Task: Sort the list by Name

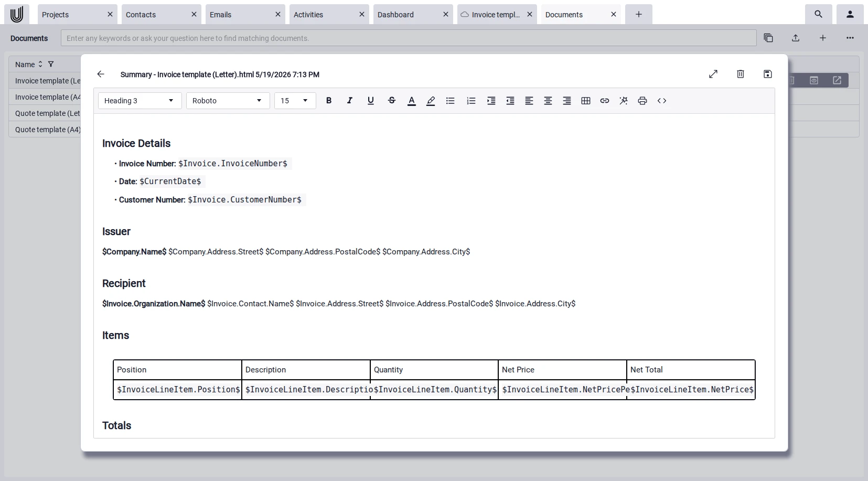Action: (x=40, y=65)
